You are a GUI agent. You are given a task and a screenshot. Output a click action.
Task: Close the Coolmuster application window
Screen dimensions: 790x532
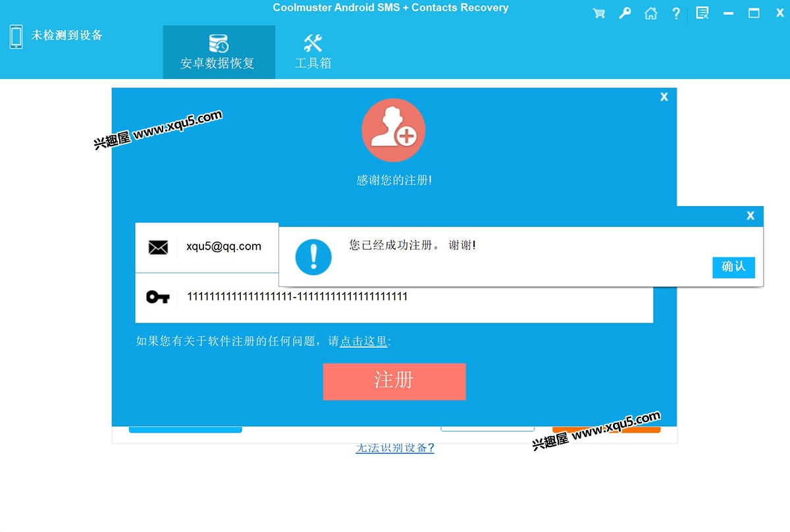pyautogui.click(x=779, y=13)
